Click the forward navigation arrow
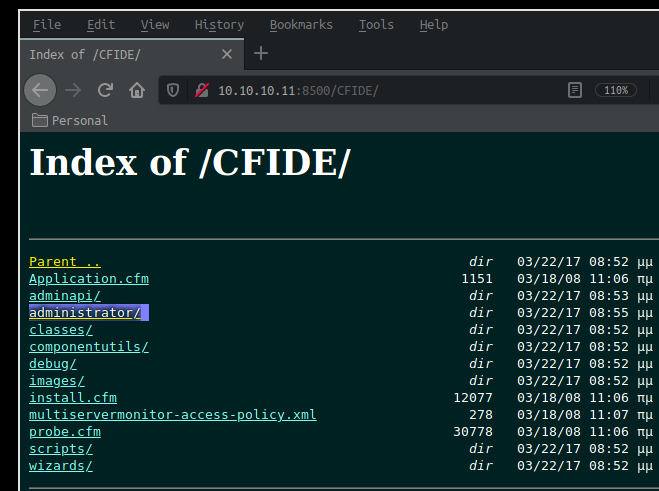This screenshot has width=659, height=491. [73, 90]
